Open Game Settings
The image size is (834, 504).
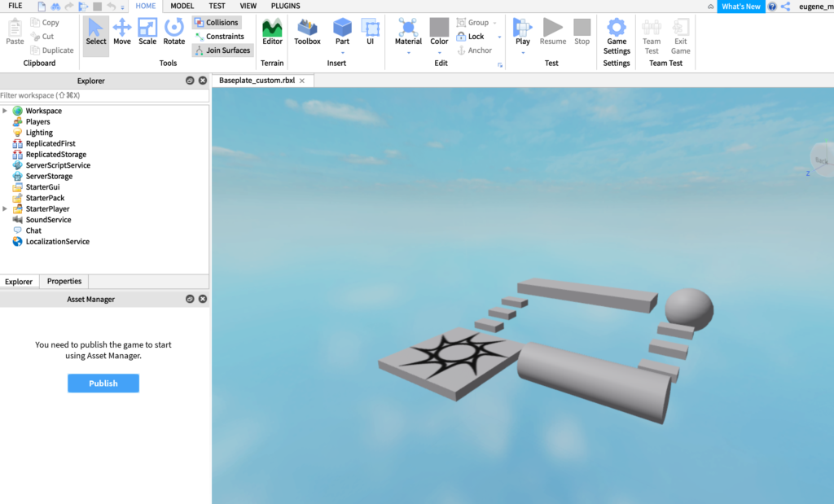pos(617,37)
